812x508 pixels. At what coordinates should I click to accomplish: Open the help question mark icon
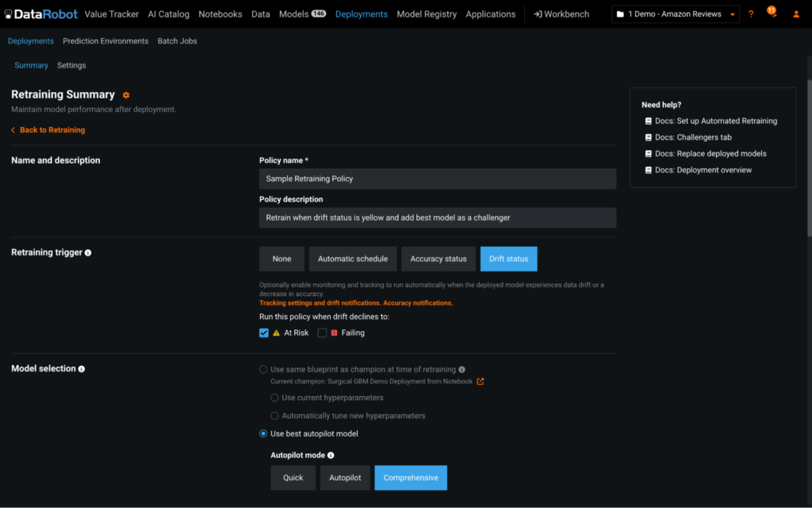pos(751,14)
